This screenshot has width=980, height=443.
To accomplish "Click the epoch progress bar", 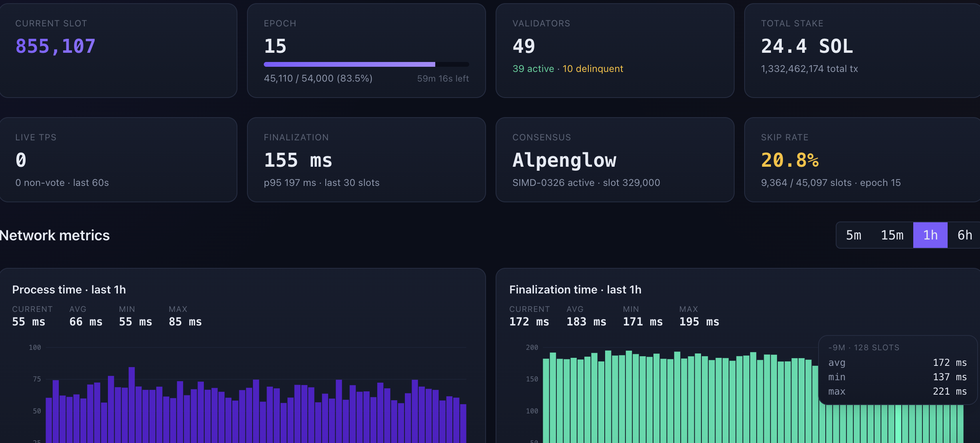I will click(367, 64).
